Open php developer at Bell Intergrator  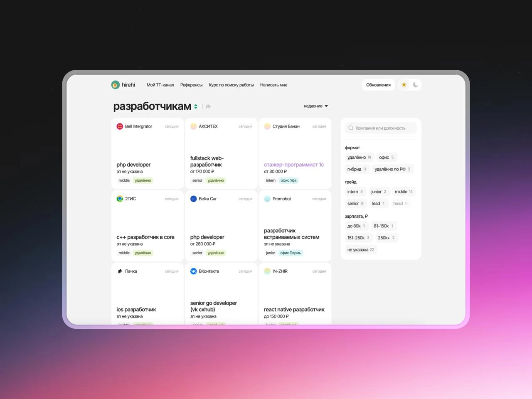pos(133,165)
